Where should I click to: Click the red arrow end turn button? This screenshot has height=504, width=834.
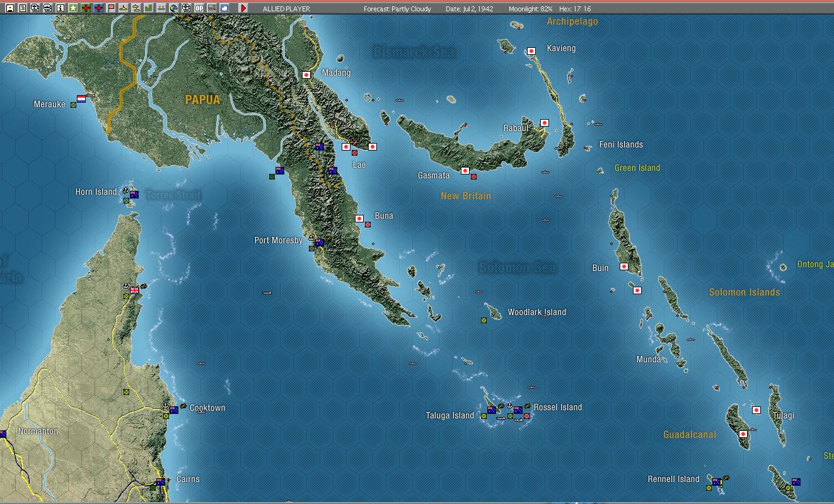click(x=243, y=8)
